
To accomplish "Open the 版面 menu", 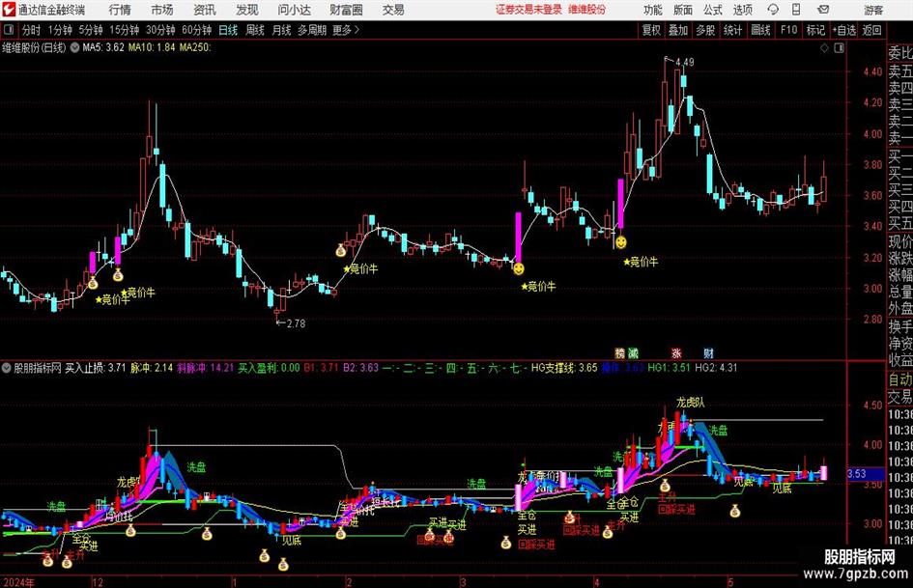I will [x=682, y=10].
